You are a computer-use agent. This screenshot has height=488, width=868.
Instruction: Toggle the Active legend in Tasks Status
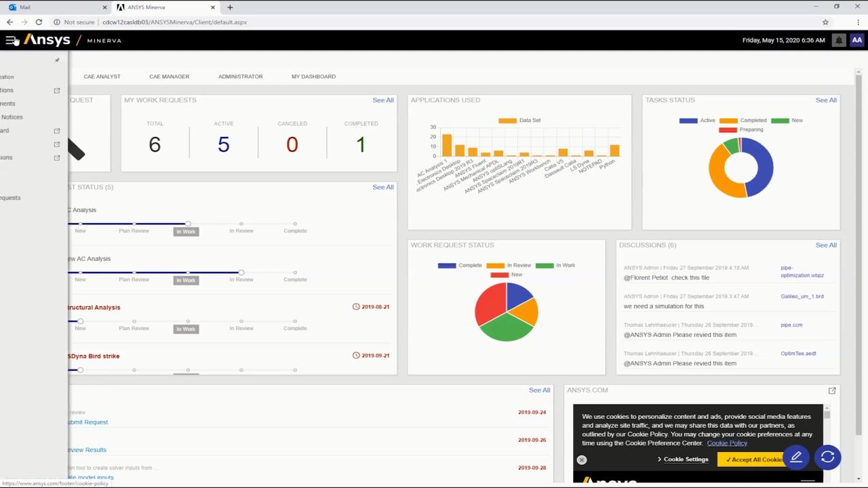click(x=697, y=121)
